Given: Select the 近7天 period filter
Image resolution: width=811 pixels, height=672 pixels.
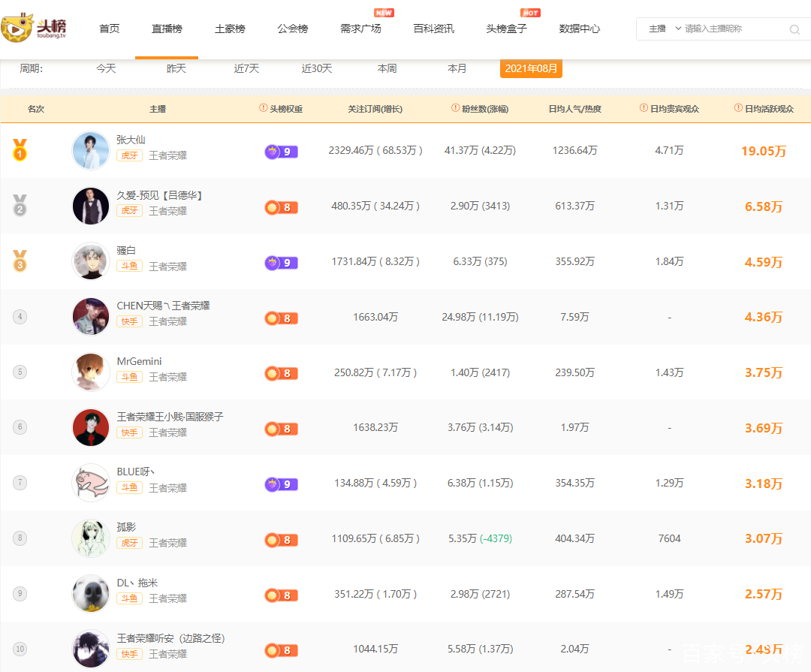Looking at the screenshot, I should click(246, 68).
